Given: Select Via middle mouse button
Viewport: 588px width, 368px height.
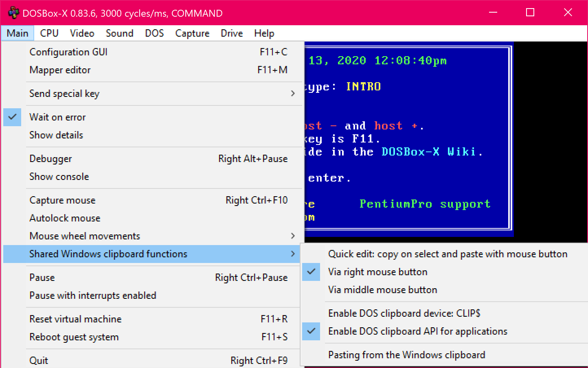Looking at the screenshot, I should (445, 290).
